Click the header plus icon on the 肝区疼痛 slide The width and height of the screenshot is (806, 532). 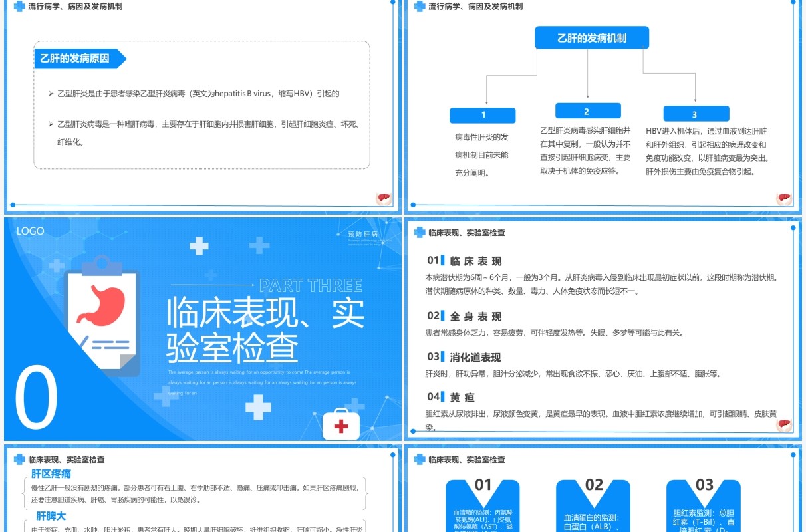click(19, 459)
